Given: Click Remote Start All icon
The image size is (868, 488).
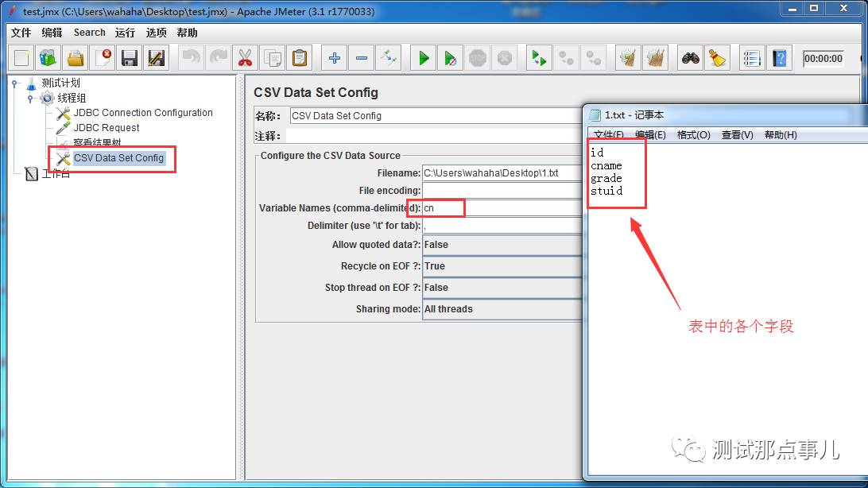Looking at the screenshot, I should point(539,58).
